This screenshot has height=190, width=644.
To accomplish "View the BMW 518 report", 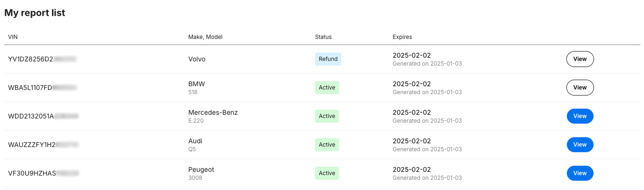I will point(579,88).
